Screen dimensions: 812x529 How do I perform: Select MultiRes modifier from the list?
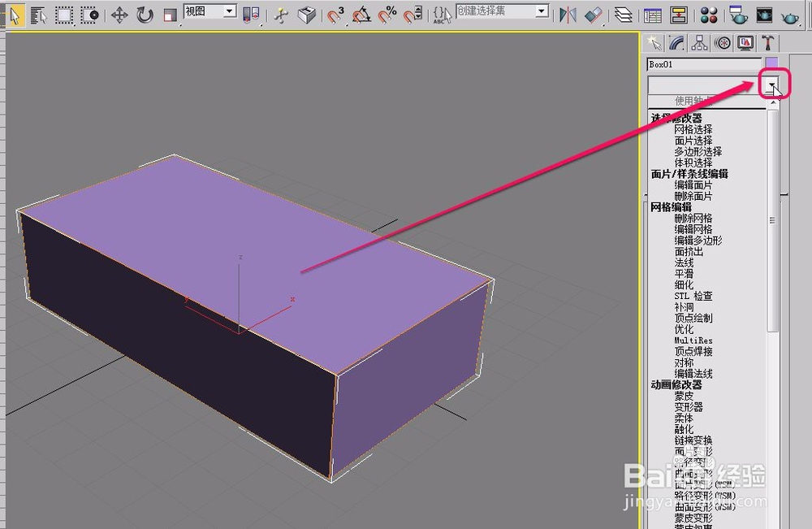[x=693, y=340]
